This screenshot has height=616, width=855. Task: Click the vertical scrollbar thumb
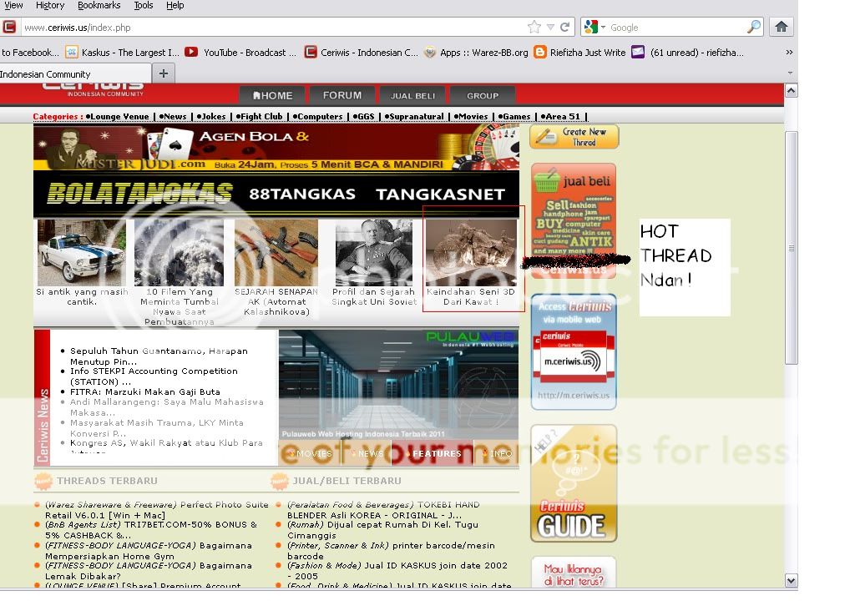pos(792,248)
